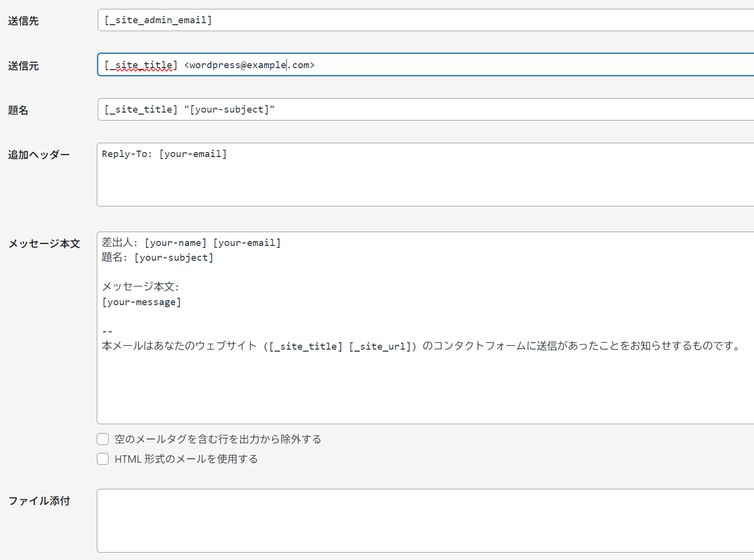Click into the ファイル添付 textarea

pyautogui.click(x=425, y=520)
